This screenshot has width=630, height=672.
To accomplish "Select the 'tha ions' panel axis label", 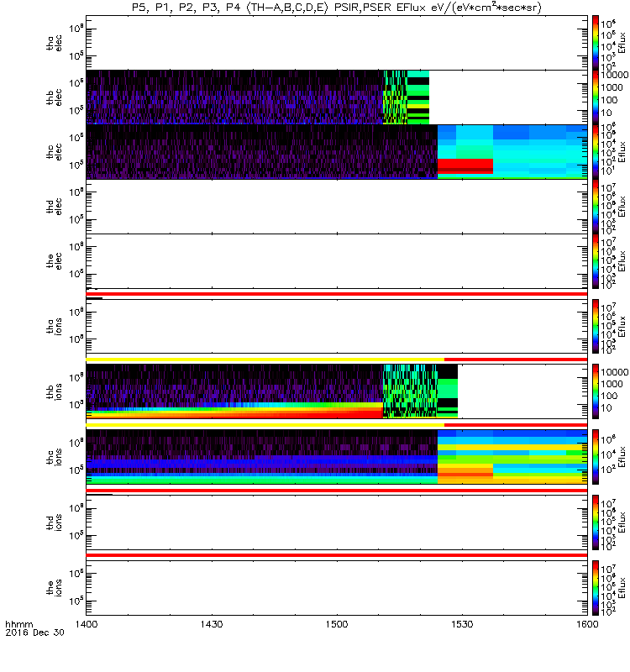I will pos(55,327).
